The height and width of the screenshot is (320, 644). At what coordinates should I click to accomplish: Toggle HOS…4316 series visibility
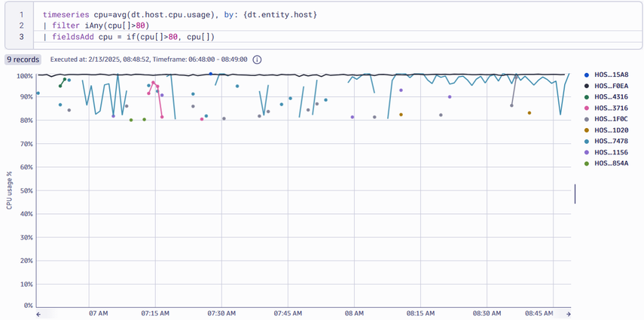pos(610,96)
